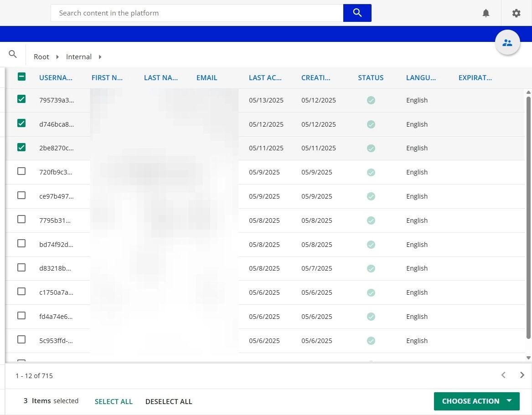Click the round user management icon
Viewport: 532px width, 415px height.
[507, 43]
